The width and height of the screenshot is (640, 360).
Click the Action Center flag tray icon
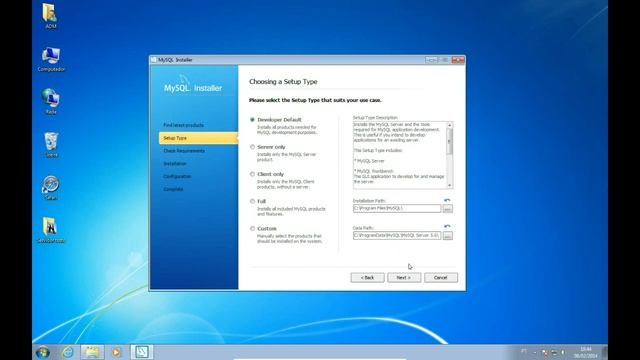545,352
